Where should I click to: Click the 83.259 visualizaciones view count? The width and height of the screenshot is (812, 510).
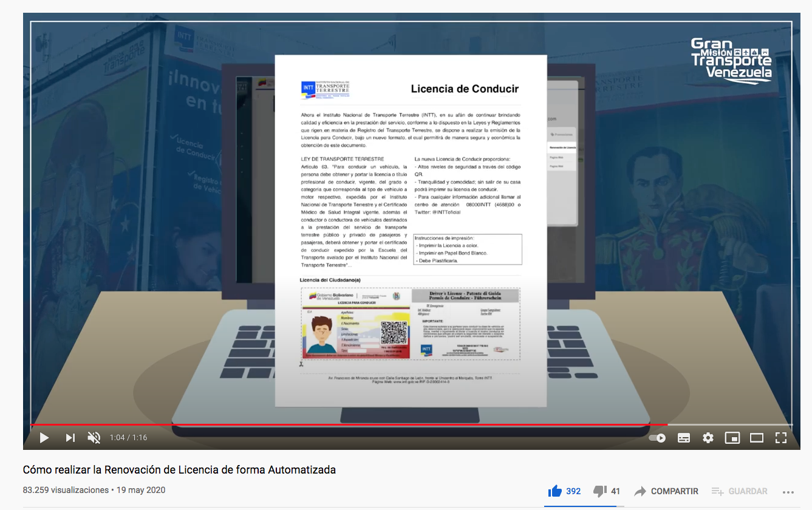click(x=66, y=490)
